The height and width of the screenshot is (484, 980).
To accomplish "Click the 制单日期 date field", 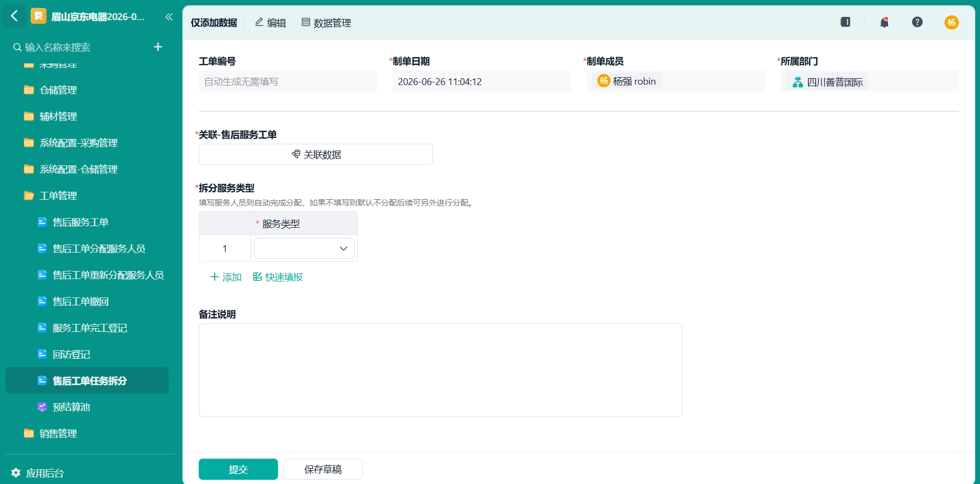I will pos(482,81).
